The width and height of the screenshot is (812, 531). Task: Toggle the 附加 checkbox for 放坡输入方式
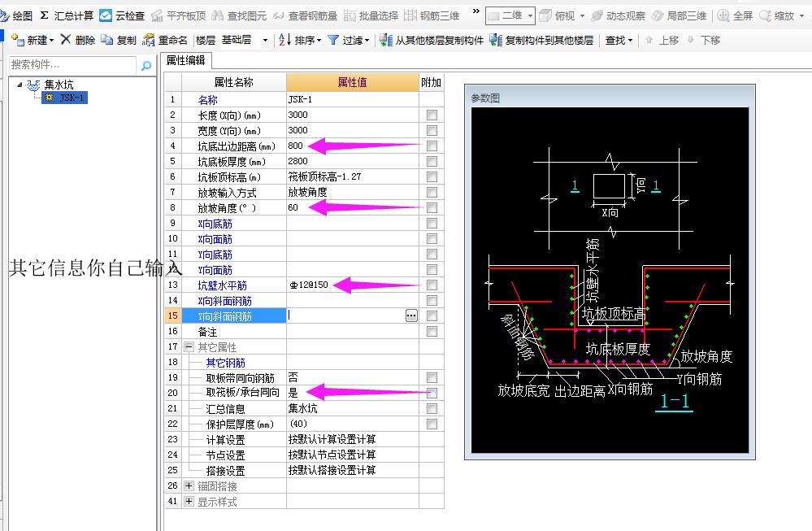tap(432, 192)
